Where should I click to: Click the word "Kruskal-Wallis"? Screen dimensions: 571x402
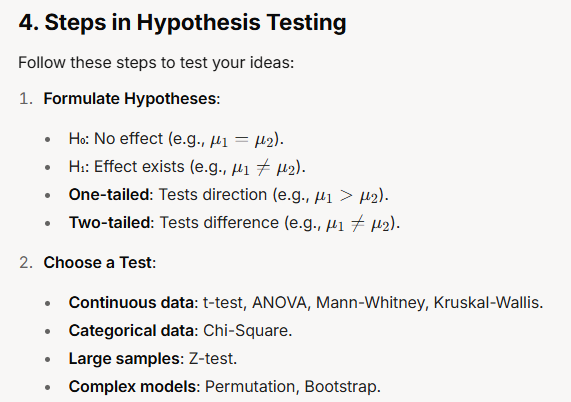487,303
